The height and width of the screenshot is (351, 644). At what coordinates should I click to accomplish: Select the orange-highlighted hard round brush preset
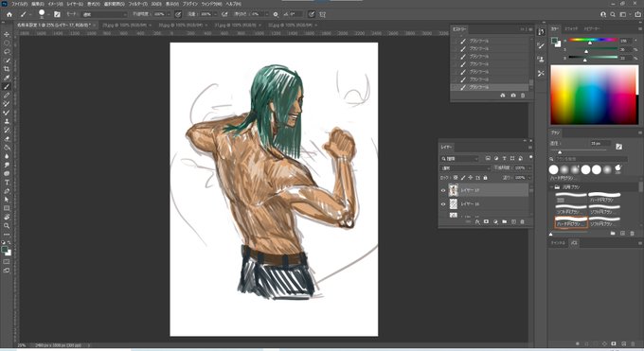(571, 222)
